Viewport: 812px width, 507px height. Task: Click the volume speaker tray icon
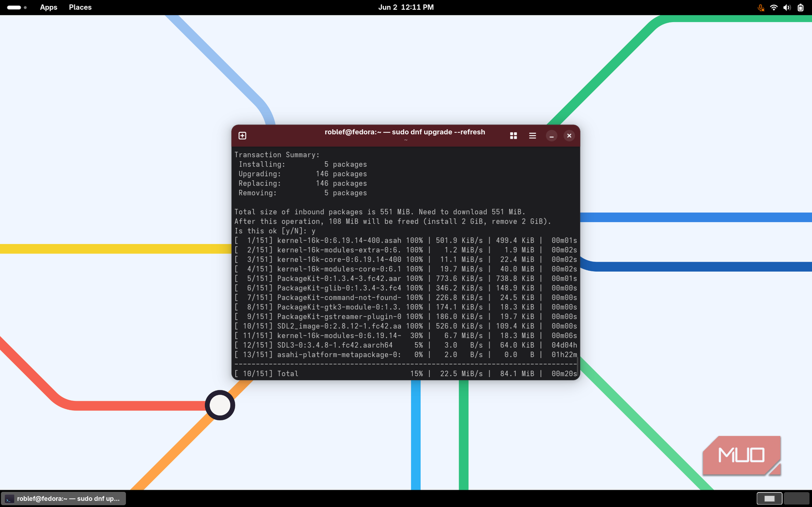click(x=787, y=7)
